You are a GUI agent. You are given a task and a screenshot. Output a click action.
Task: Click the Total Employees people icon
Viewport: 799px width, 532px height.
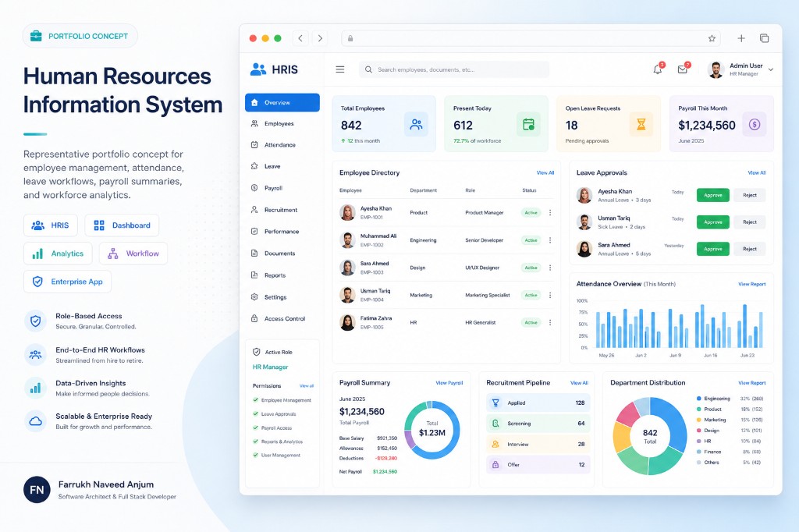tap(416, 124)
